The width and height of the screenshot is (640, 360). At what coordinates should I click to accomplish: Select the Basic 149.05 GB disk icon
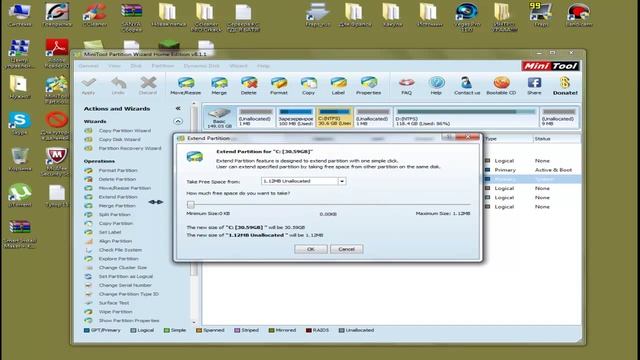pyautogui.click(x=220, y=118)
